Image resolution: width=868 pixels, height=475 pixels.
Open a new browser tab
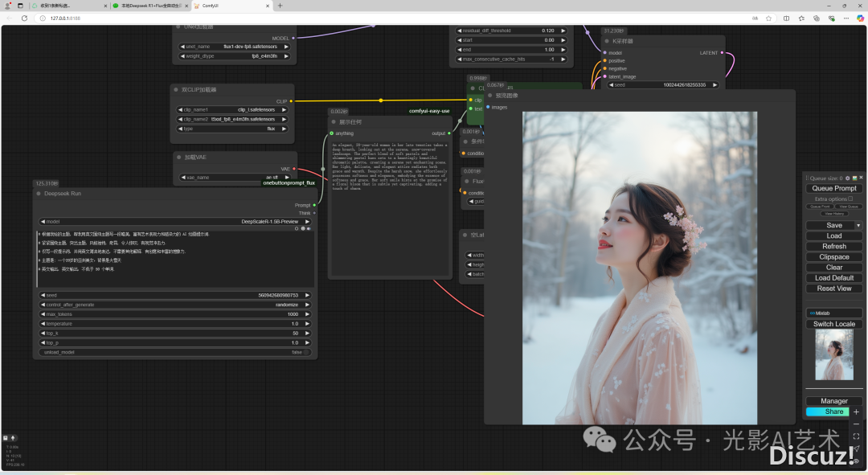(280, 6)
